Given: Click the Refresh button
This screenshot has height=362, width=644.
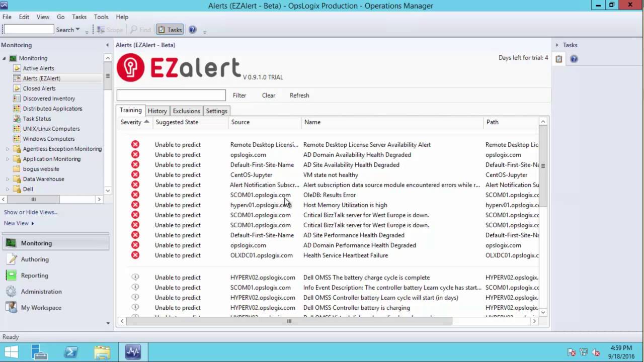Looking at the screenshot, I should (x=299, y=95).
